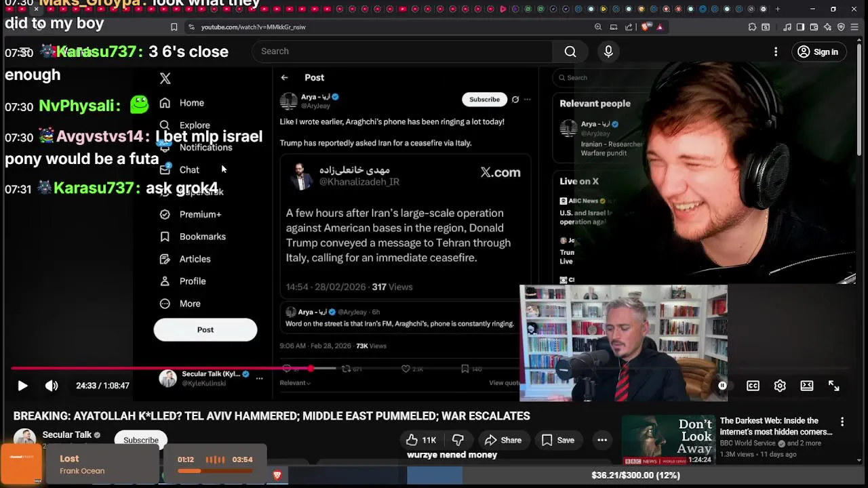Select Articles in the X sidebar
868x488 pixels.
coord(185,259)
